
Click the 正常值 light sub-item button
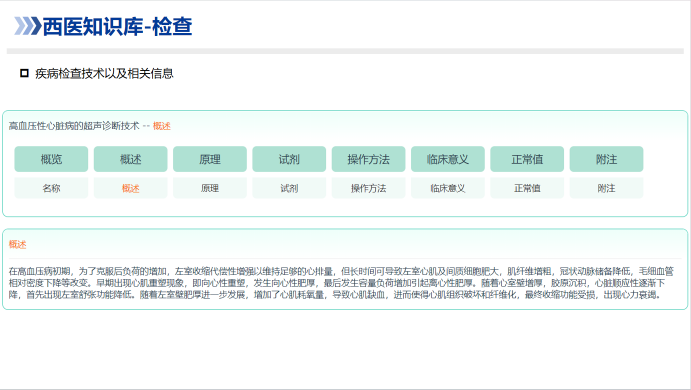527,188
